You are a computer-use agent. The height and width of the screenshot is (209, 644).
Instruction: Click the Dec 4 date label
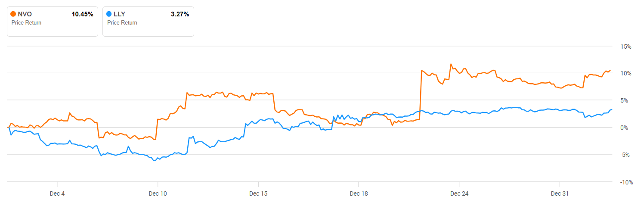57,194
